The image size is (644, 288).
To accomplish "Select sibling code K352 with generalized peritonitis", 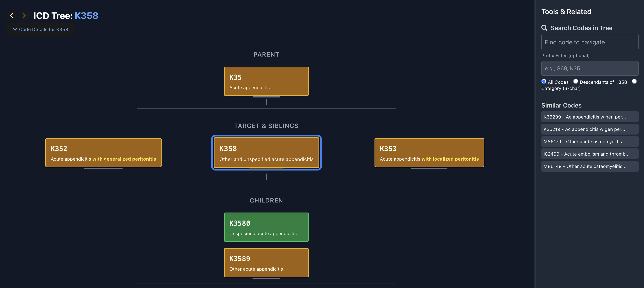I will 103,153.
